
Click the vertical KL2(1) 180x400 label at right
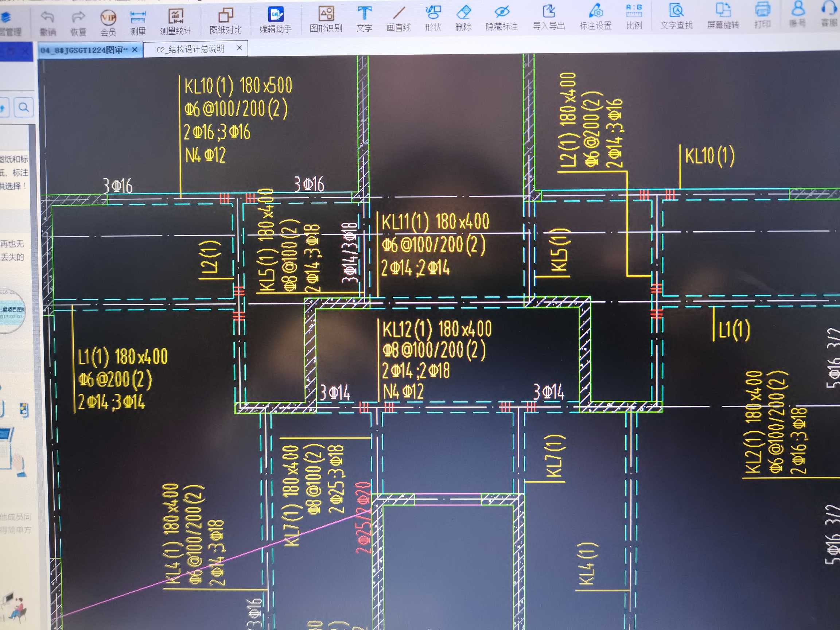coord(754,422)
